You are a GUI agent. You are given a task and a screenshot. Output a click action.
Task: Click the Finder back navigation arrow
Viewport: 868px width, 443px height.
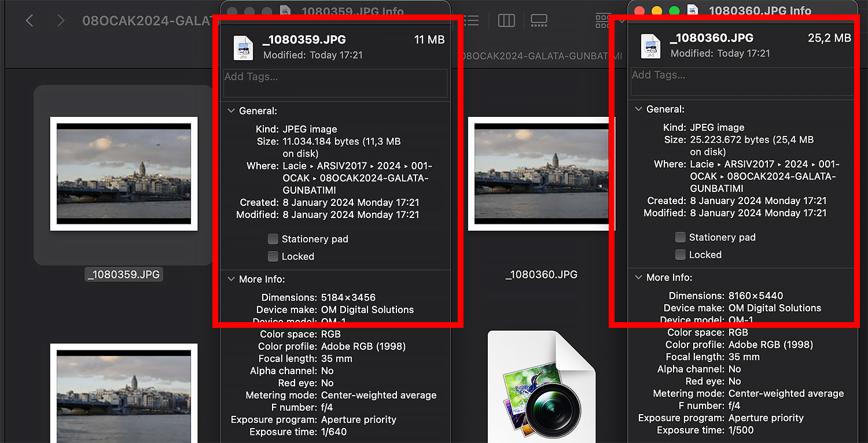(30, 21)
